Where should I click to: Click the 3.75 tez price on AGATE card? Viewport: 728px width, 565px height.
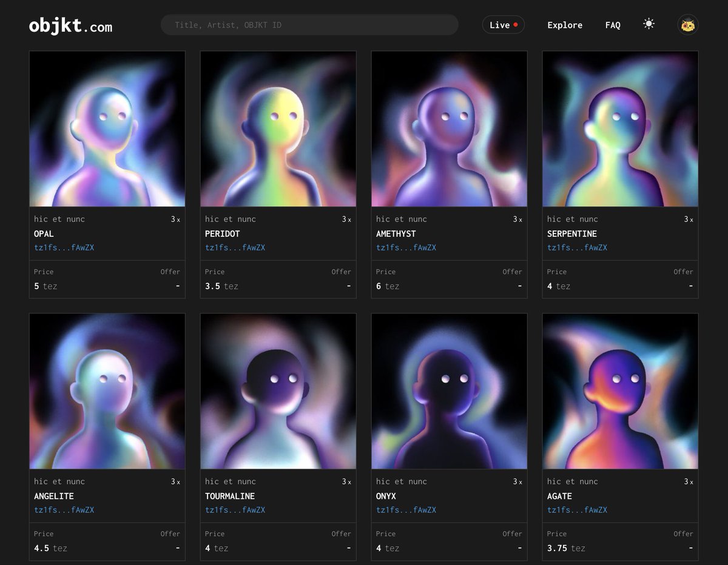[x=565, y=548]
